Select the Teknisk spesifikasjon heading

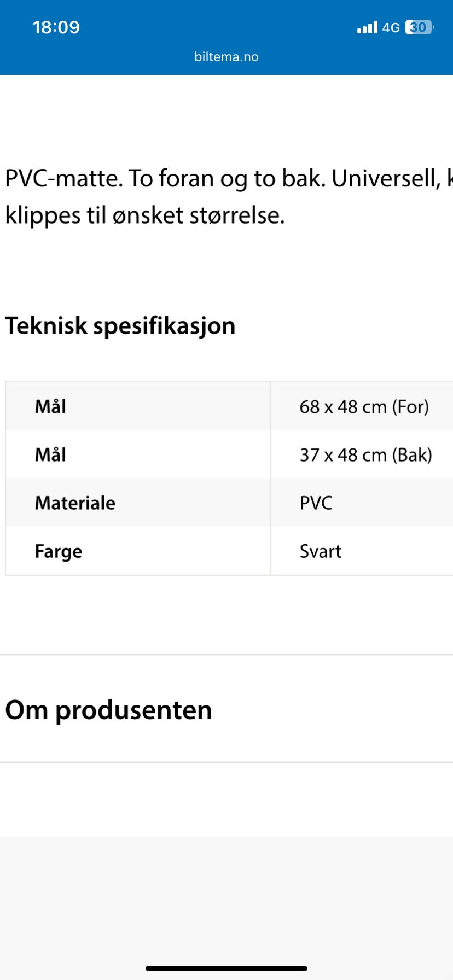click(x=120, y=326)
